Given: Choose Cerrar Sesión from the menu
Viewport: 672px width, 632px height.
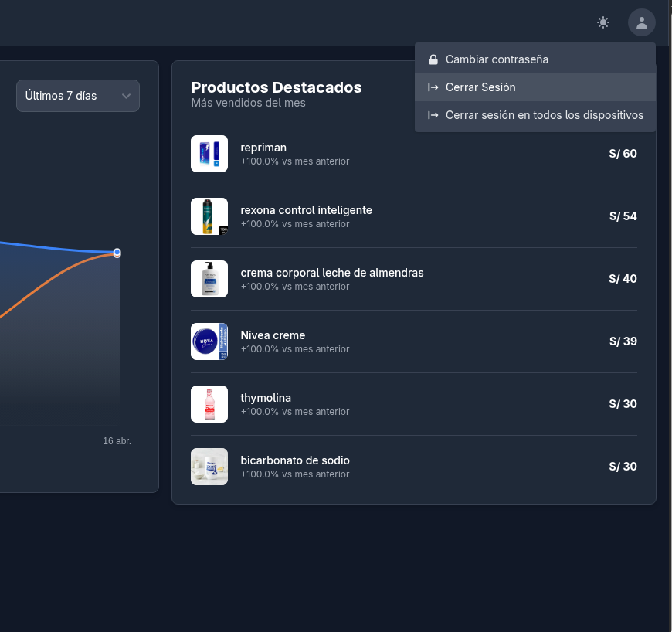Looking at the screenshot, I should [x=535, y=87].
